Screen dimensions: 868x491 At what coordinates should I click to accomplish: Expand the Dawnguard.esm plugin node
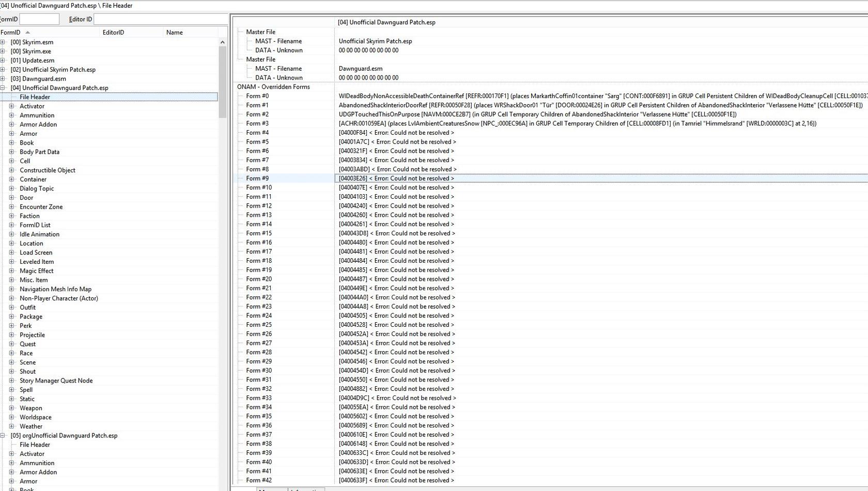(3, 79)
